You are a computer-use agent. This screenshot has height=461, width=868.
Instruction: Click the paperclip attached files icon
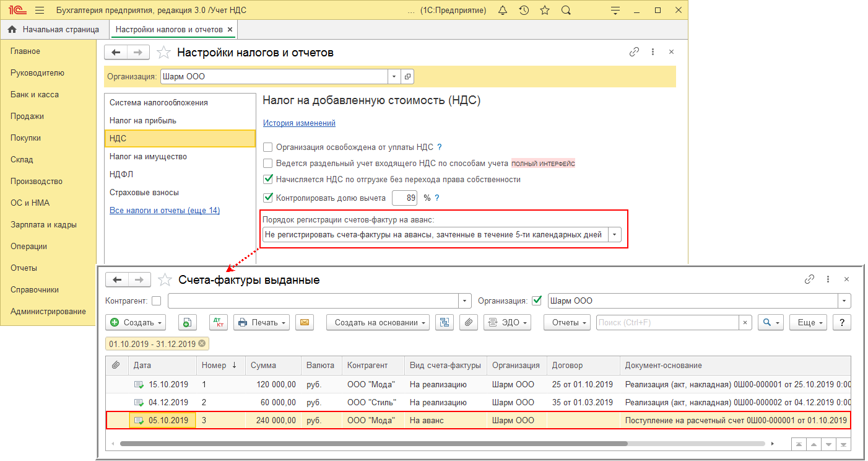pos(469,322)
